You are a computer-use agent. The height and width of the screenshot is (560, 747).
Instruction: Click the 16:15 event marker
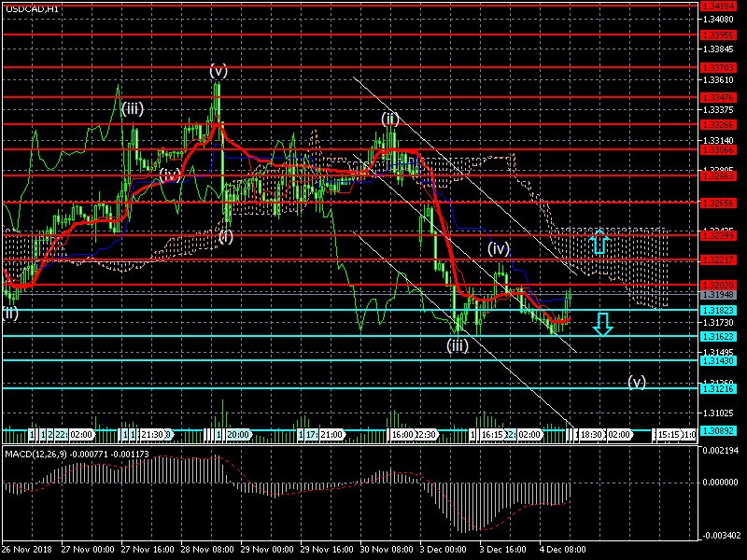click(492, 435)
